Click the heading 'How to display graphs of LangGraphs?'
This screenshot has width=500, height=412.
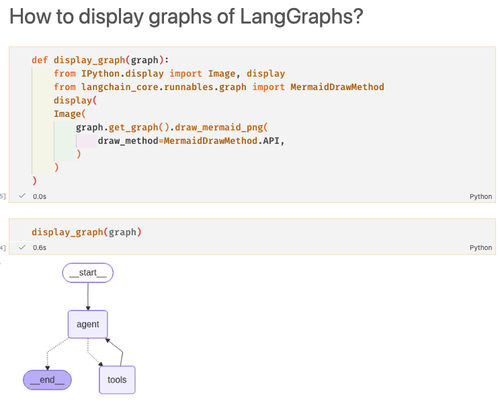tap(186, 16)
